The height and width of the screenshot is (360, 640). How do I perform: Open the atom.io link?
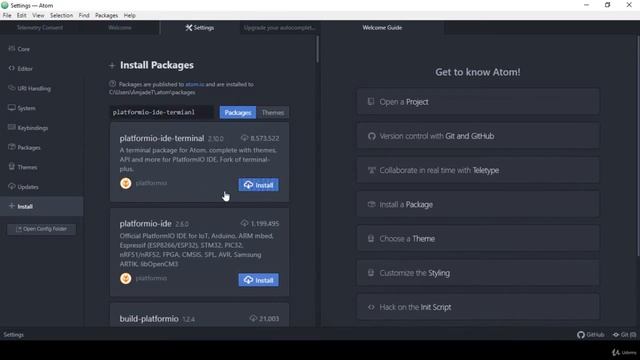coord(195,84)
